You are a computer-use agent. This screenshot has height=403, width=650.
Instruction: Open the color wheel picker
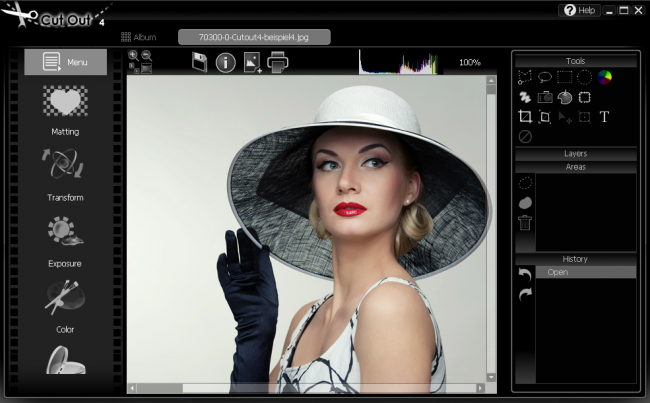[604, 77]
